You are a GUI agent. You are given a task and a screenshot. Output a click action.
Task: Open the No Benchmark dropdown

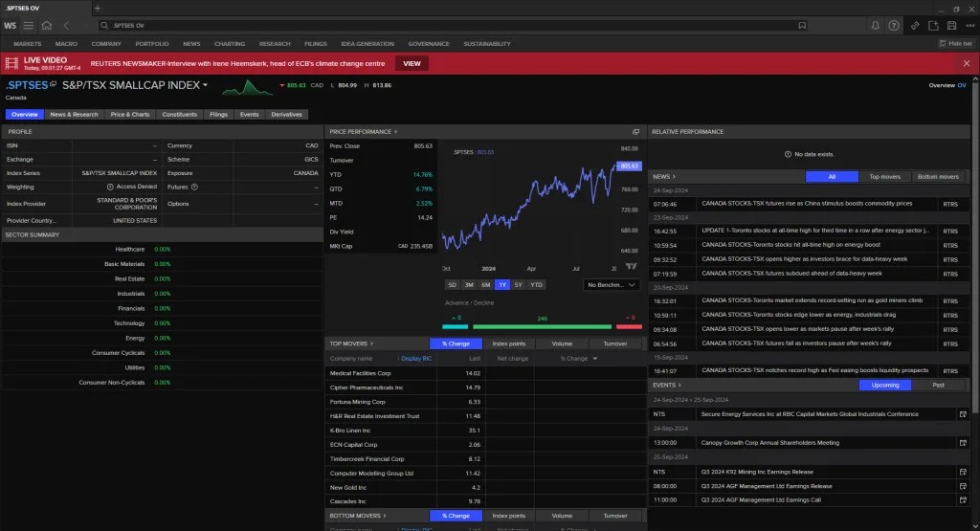pos(611,285)
